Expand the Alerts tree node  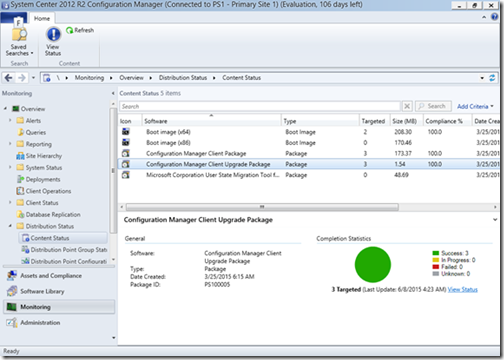(x=10, y=120)
